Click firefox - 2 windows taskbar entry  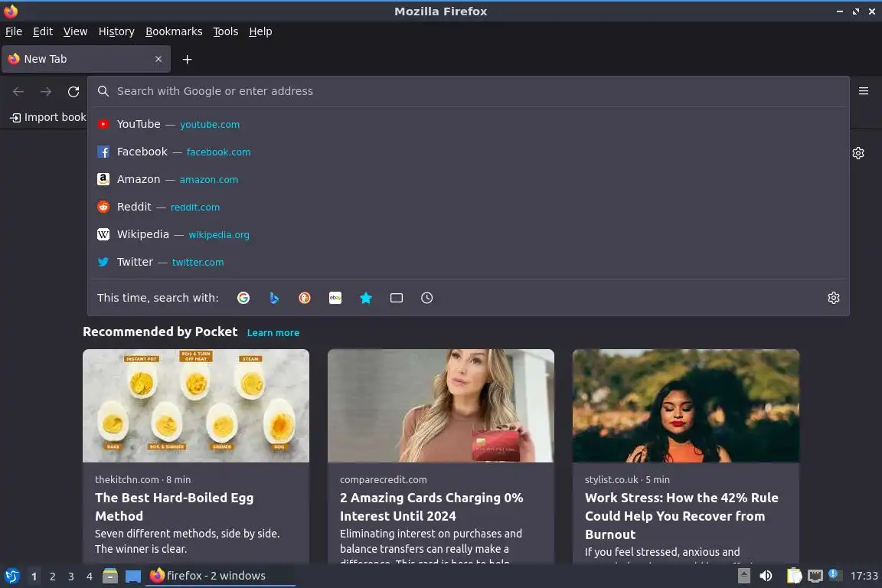(220, 576)
